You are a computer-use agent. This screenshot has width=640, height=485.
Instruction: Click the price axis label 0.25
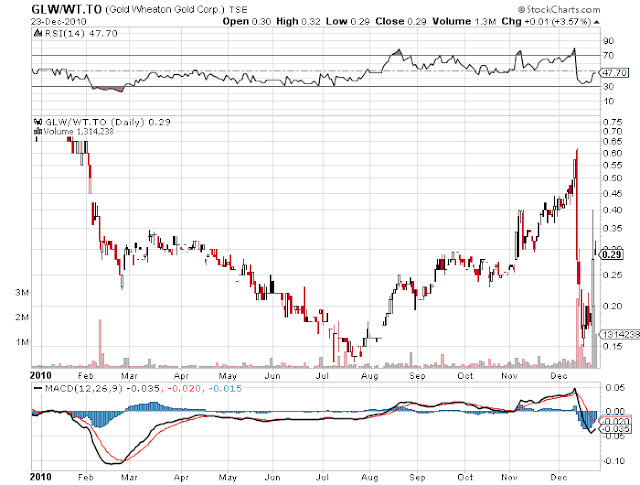pyautogui.click(x=612, y=275)
